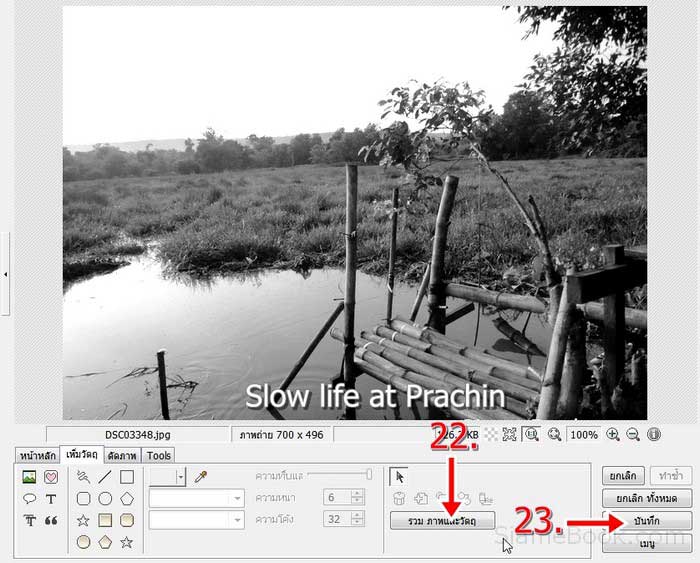
Task: Select the straight line drawing tool
Action: [x=105, y=477]
